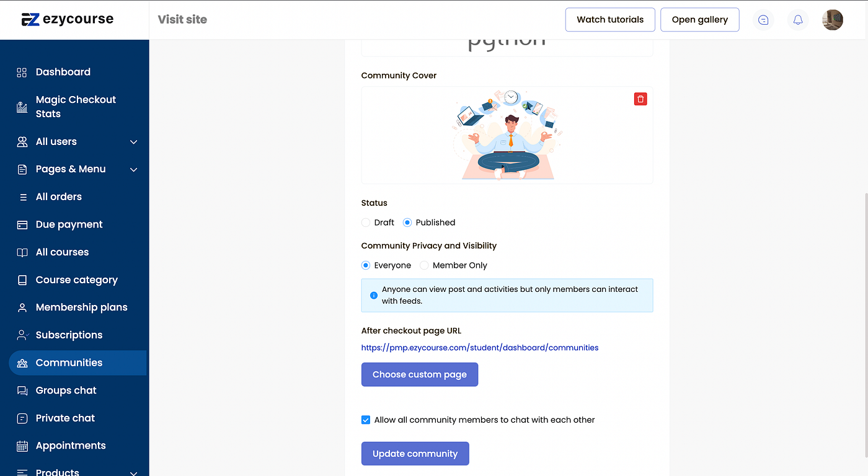Screen dimensions: 868x476
Task: Click the All users people icon
Action: pos(22,142)
